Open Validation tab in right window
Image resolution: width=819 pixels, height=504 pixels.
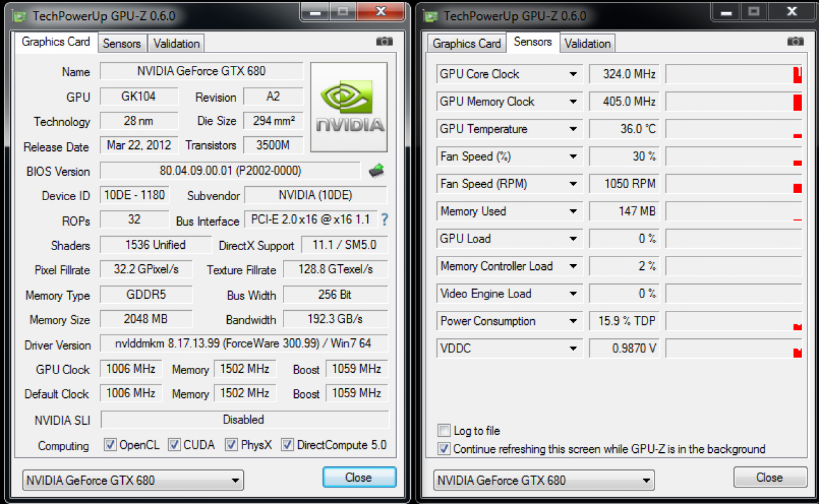point(587,43)
